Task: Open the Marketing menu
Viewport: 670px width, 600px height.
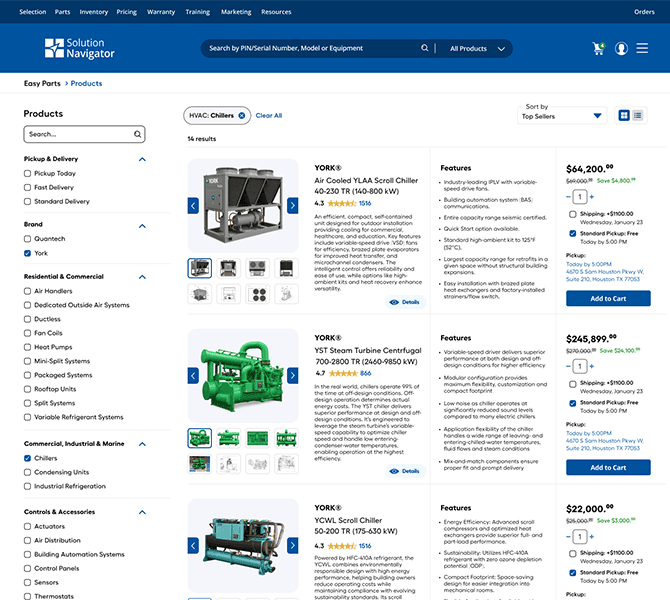Action: coord(236,12)
